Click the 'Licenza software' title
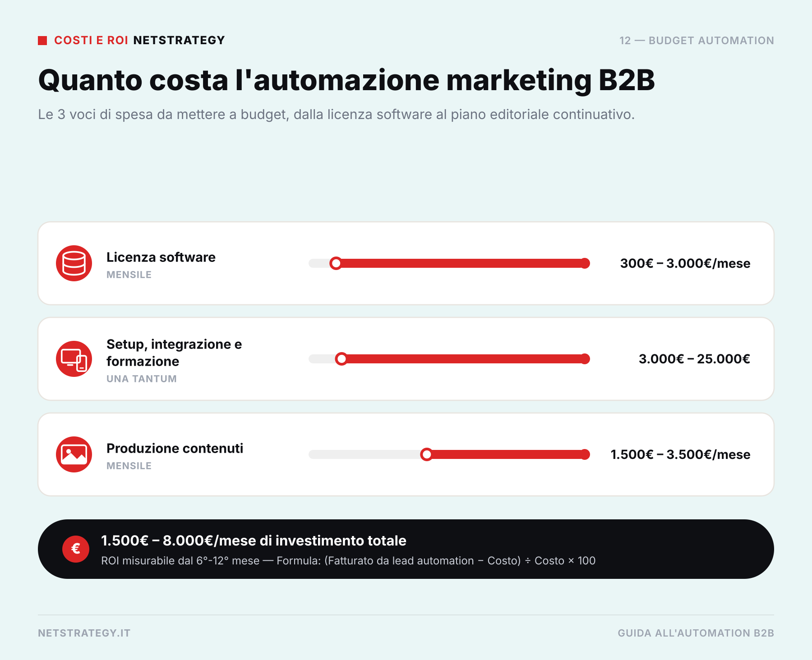The image size is (812, 660). tap(161, 257)
